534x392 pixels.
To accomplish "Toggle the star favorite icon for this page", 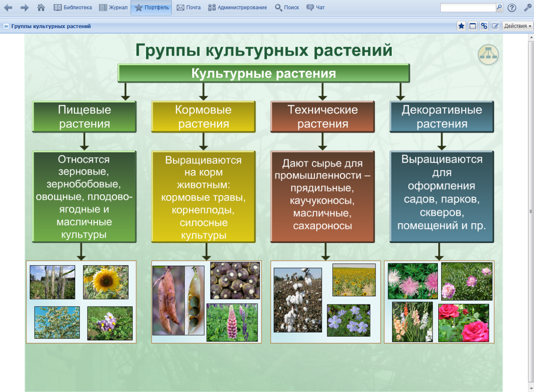I will pos(461,26).
